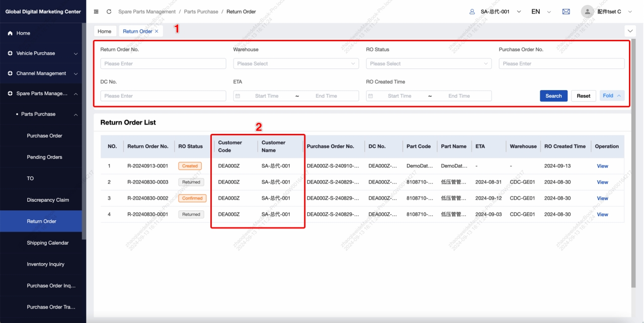Image resolution: width=644 pixels, height=323 pixels.
Task: Click the Created status badge
Action: coord(190,166)
